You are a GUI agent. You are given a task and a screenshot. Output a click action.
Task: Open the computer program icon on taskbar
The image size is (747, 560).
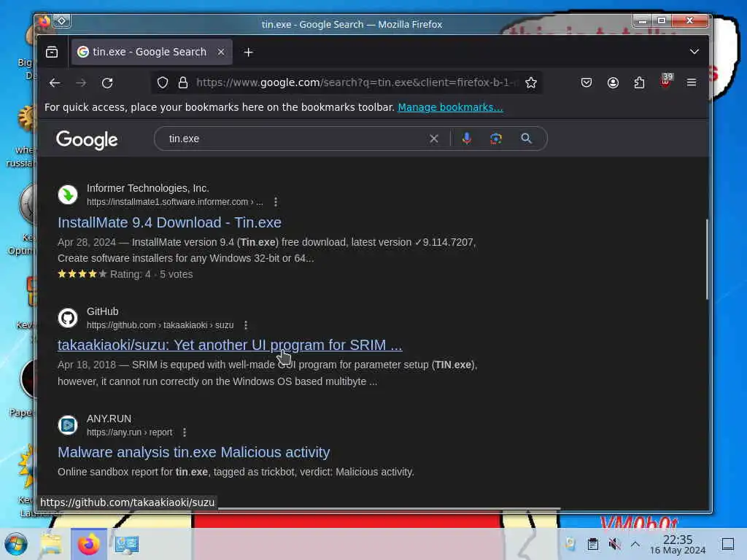coord(127,544)
